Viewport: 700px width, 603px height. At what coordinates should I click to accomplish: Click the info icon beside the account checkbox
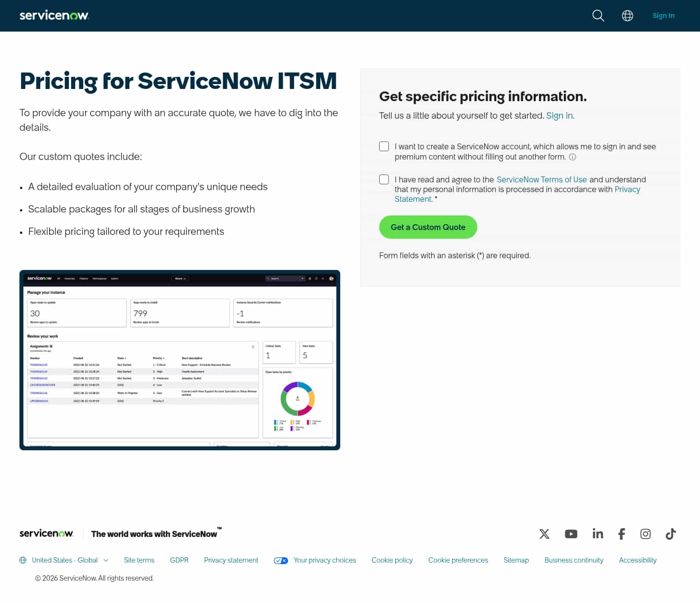573,157
